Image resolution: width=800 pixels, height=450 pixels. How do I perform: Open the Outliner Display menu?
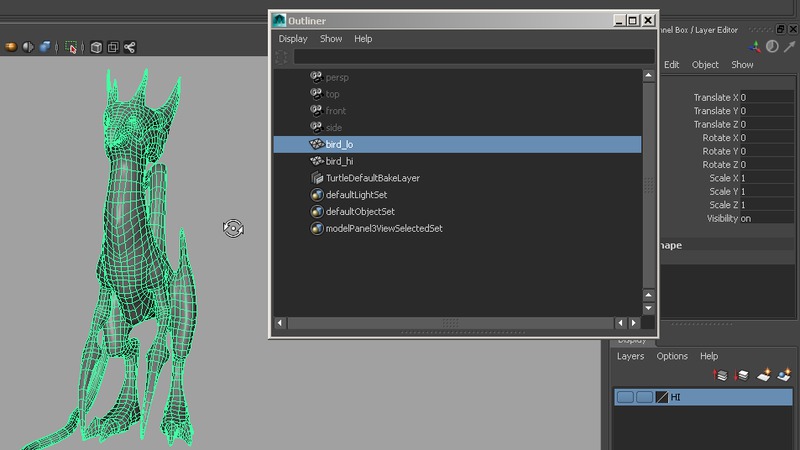coord(293,39)
